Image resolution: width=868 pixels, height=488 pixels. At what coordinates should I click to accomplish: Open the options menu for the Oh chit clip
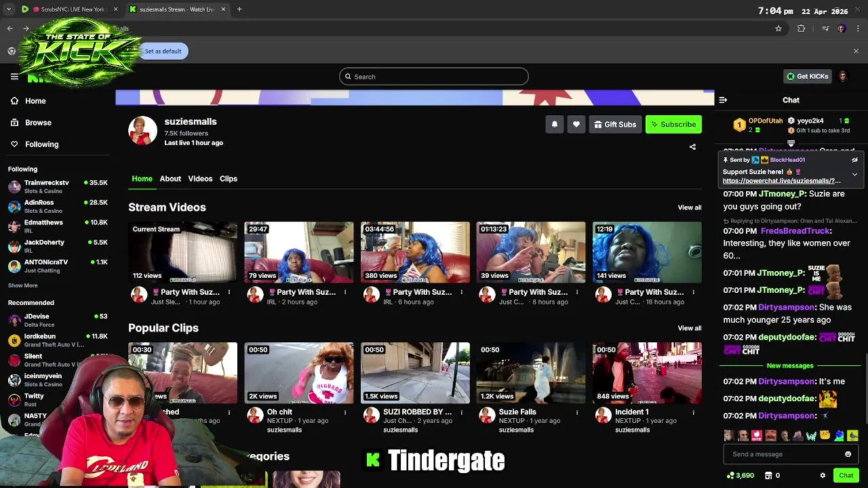(345, 412)
